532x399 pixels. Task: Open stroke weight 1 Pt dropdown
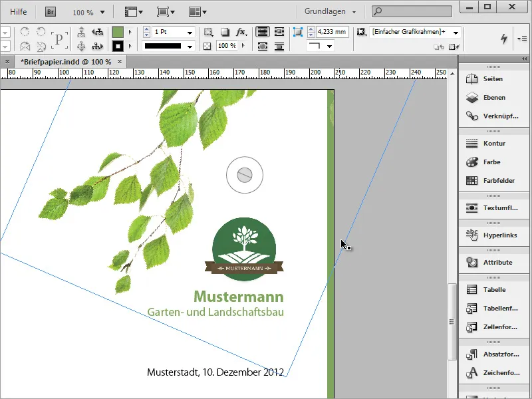(x=190, y=32)
